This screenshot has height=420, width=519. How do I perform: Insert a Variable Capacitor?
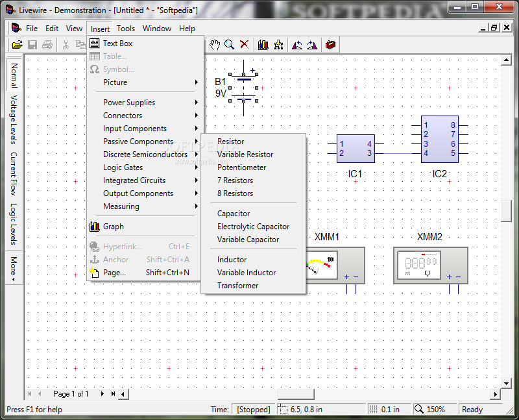253,239
